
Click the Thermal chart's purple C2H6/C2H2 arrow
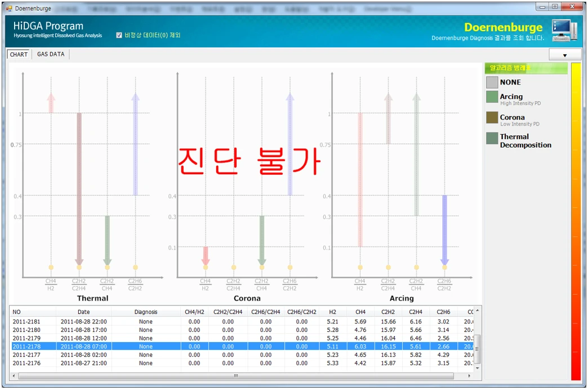click(x=135, y=144)
